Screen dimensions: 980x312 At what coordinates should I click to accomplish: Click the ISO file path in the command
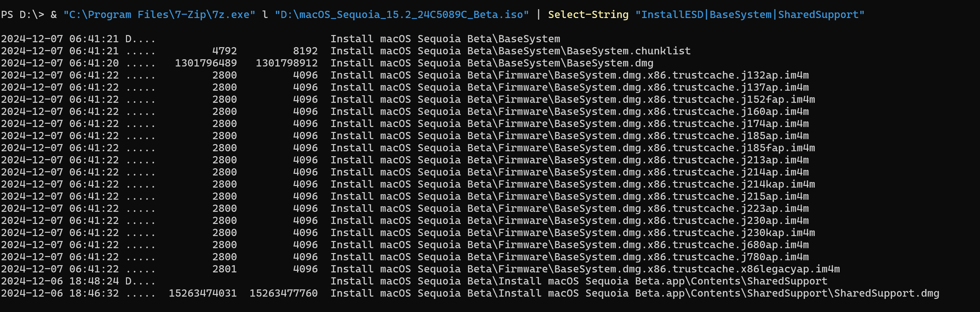(x=401, y=14)
